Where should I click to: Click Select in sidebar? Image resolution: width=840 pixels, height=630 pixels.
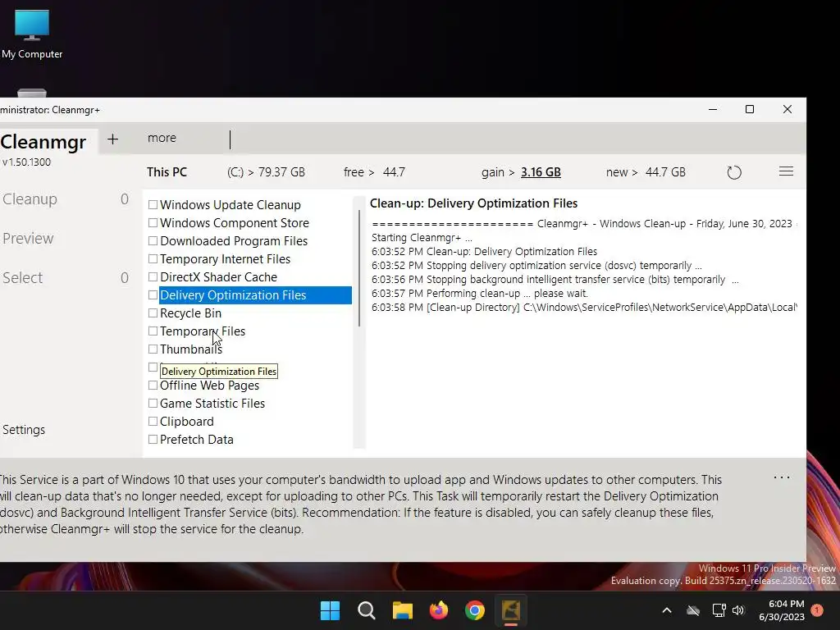point(22,277)
